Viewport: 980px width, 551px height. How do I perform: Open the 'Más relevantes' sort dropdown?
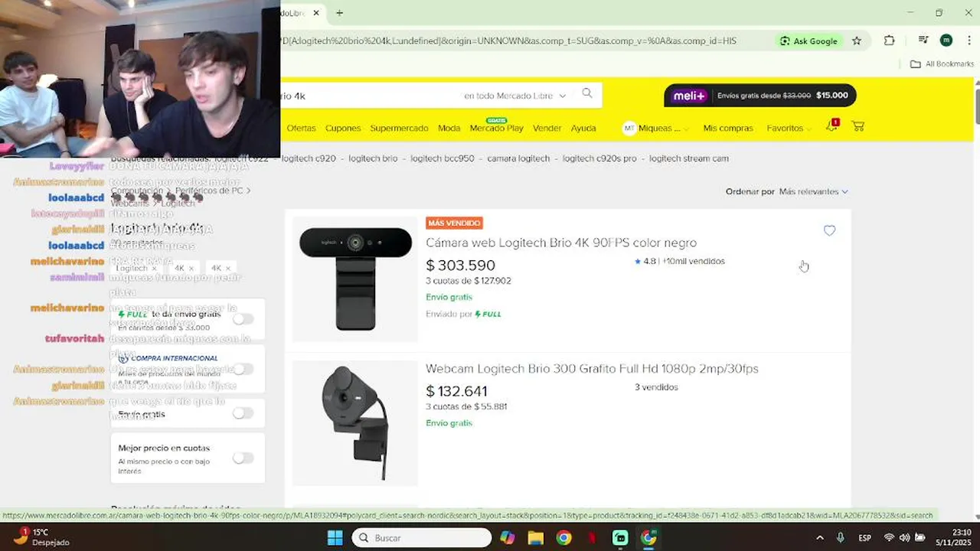coord(813,191)
